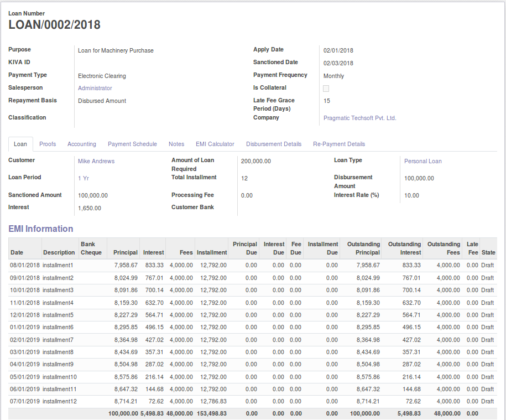Image resolution: width=506 pixels, height=420 pixels.
Task: Select the installment3 description cell
Action: click(58, 290)
